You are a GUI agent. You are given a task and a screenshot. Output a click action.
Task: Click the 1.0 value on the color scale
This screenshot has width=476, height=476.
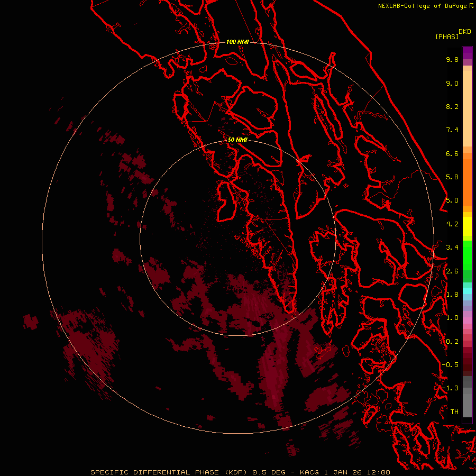point(452,318)
